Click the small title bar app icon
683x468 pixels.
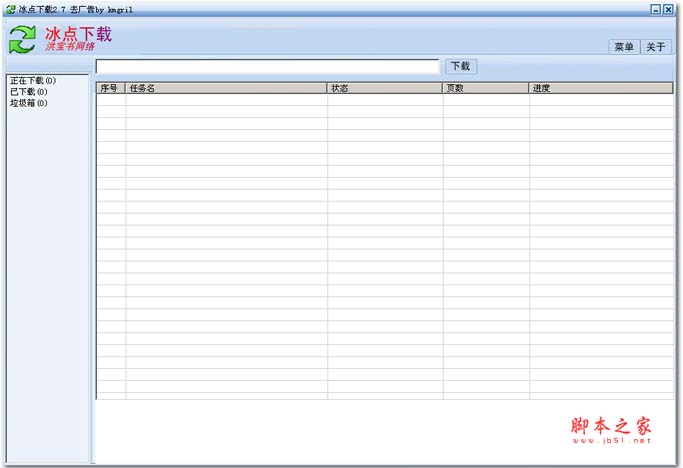point(11,9)
